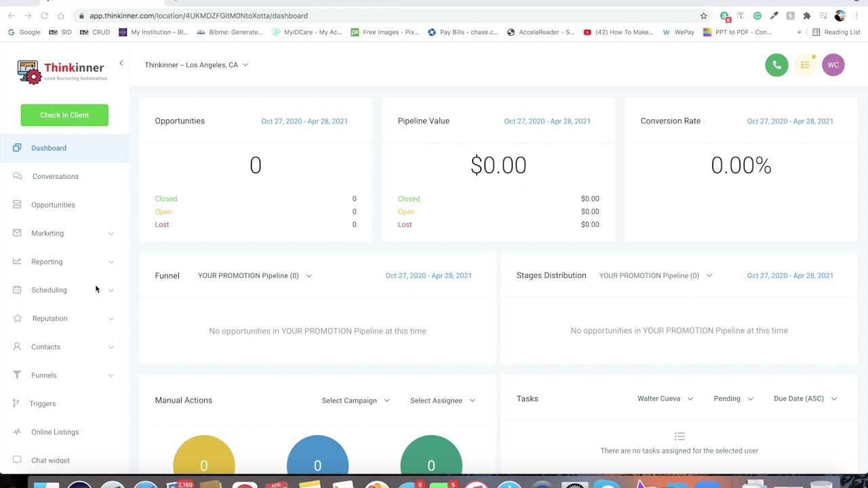This screenshot has width=868, height=488.
Task: Open the location dropdown Thinkinner Los Angeles
Action: coord(197,65)
